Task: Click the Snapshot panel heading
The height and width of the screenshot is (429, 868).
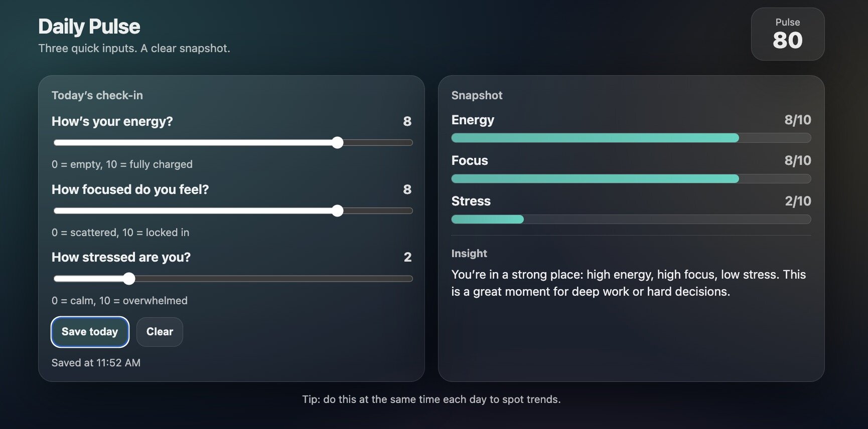Action: [x=477, y=95]
